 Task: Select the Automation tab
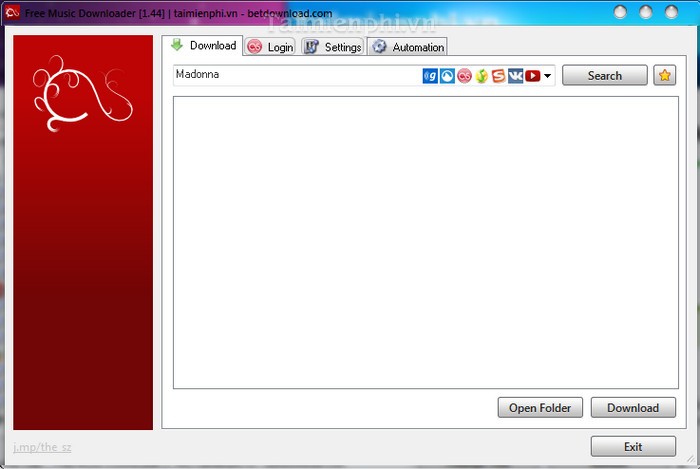(x=408, y=47)
